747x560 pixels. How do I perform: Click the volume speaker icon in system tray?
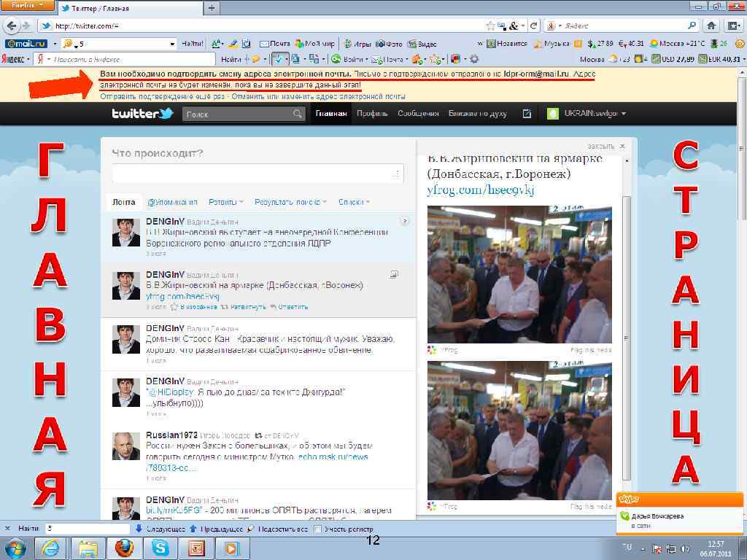click(x=686, y=548)
